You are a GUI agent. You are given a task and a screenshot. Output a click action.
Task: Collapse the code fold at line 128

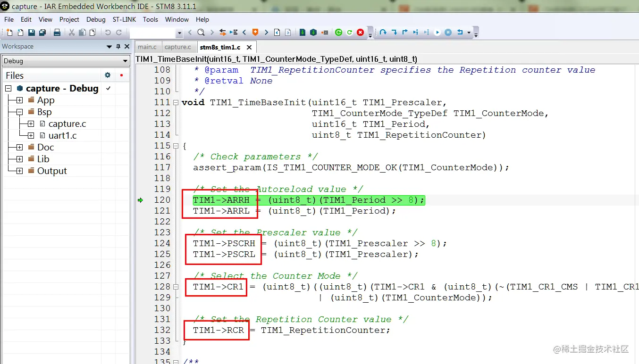click(x=176, y=287)
